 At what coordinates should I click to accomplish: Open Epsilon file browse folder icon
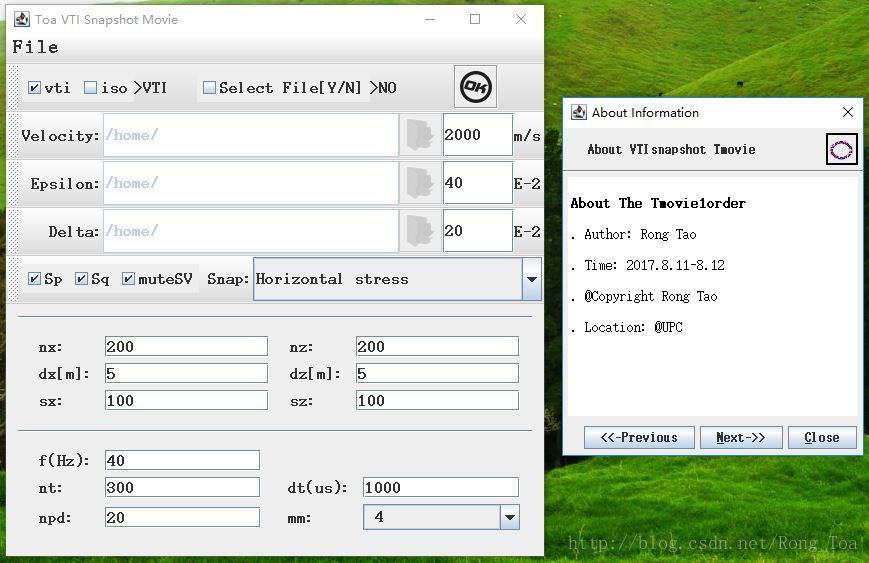[420, 183]
